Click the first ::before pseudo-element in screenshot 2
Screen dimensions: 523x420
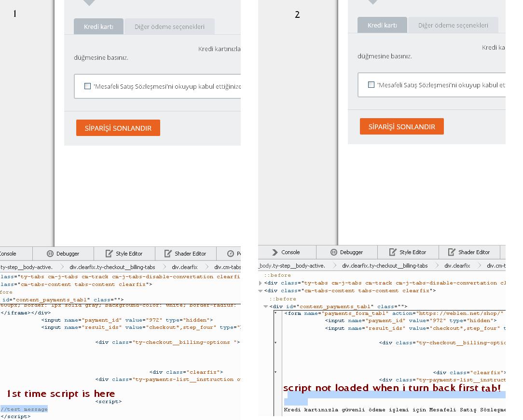click(277, 276)
